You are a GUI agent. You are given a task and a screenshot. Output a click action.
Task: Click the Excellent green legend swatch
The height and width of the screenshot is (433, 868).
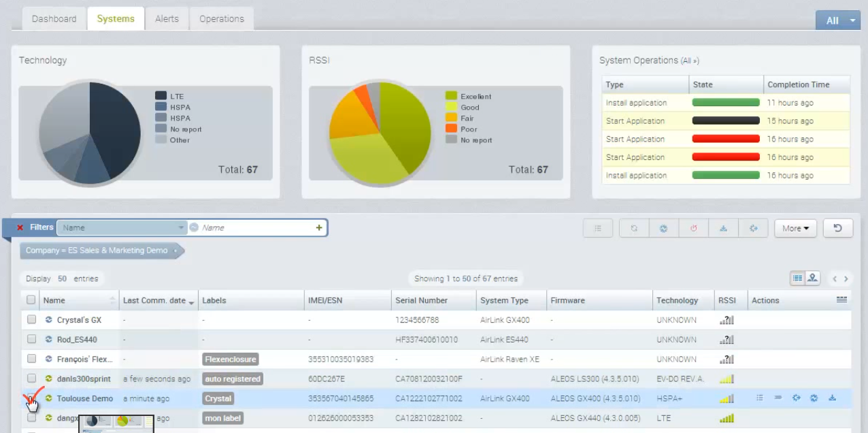coord(450,96)
